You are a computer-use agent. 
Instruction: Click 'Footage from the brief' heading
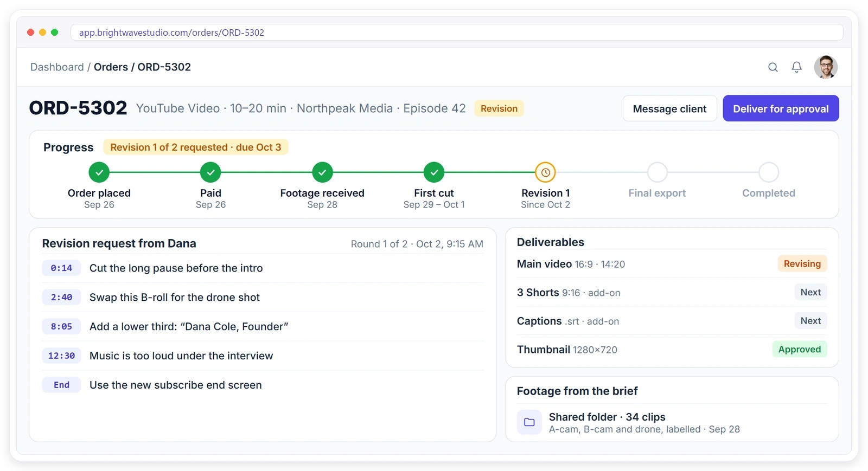pyautogui.click(x=577, y=391)
